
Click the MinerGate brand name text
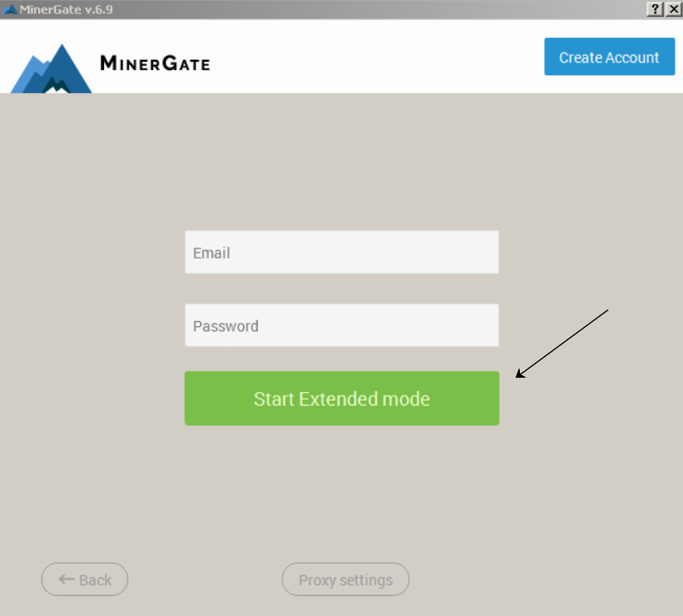coord(155,63)
